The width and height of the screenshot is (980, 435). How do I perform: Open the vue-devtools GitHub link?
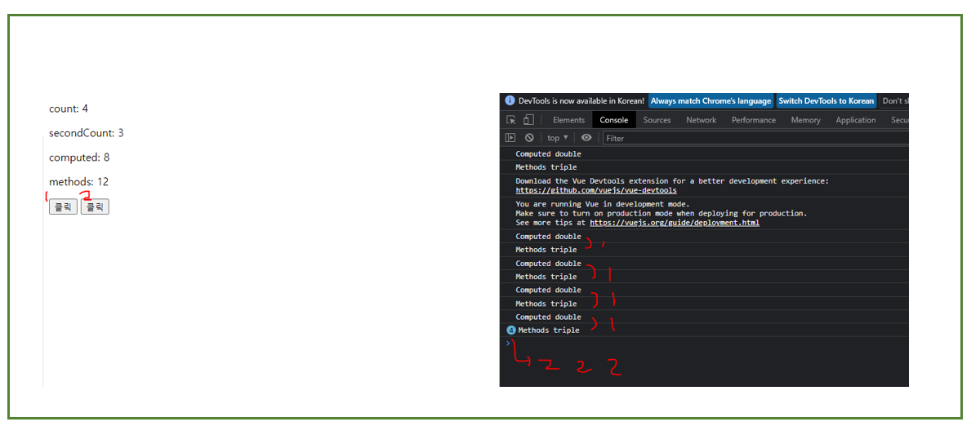click(x=596, y=190)
